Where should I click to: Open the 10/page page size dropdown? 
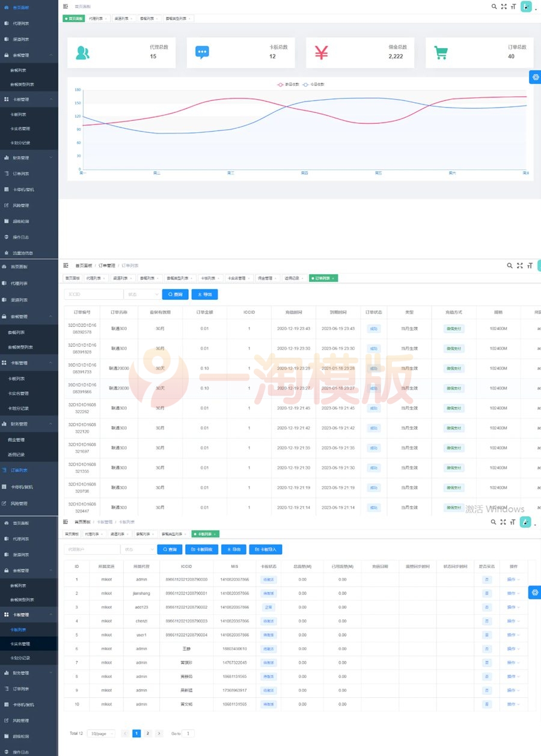100,734
